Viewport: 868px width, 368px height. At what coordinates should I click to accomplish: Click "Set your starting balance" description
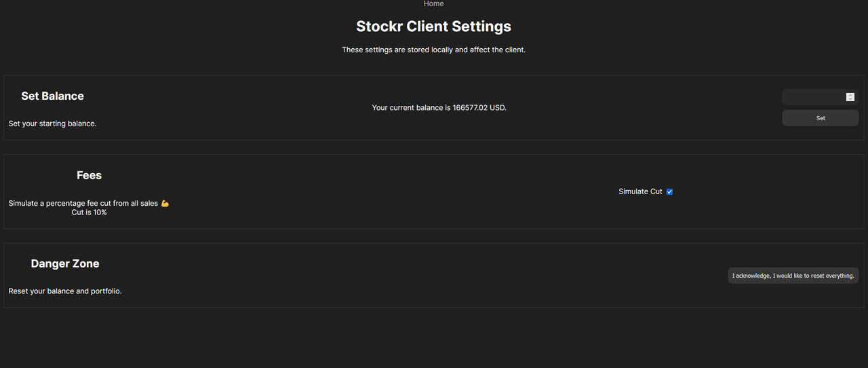point(52,124)
